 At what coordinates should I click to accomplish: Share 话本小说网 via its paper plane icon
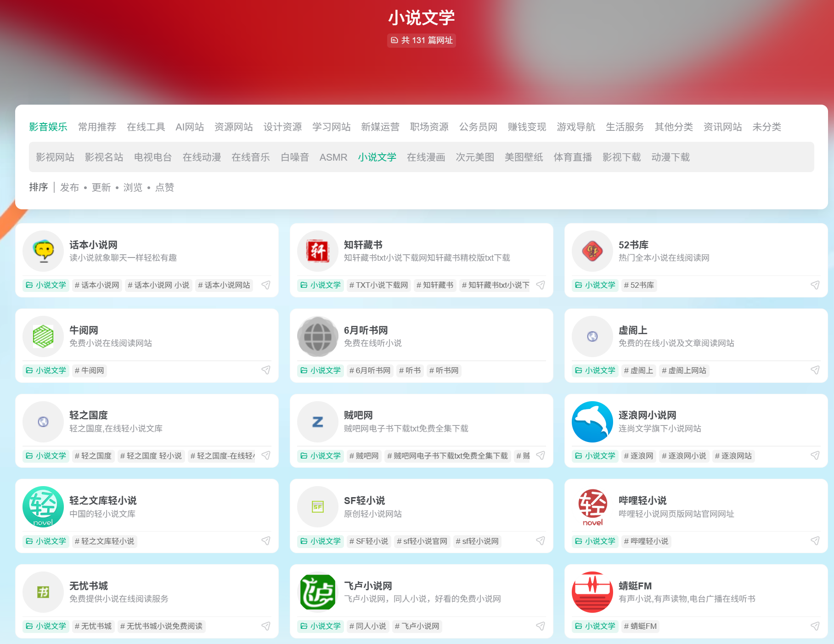click(266, 285)
